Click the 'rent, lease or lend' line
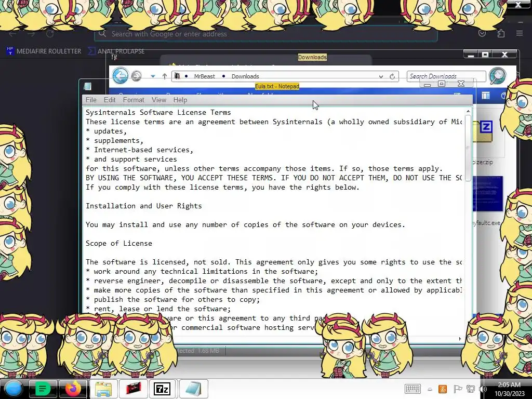532x399 pixels. pyautogui.click(x=158, y=309)
